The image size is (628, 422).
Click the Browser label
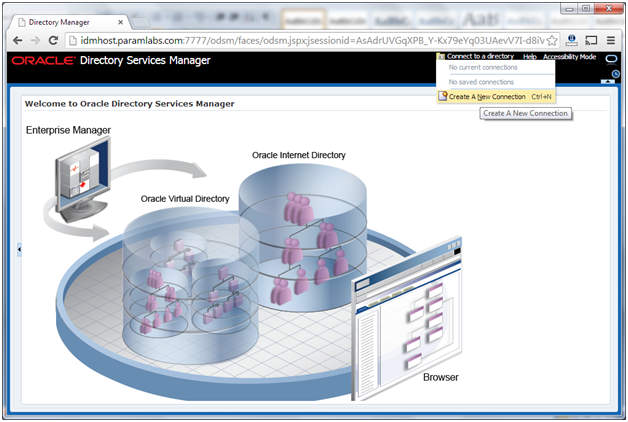point(441,377)
